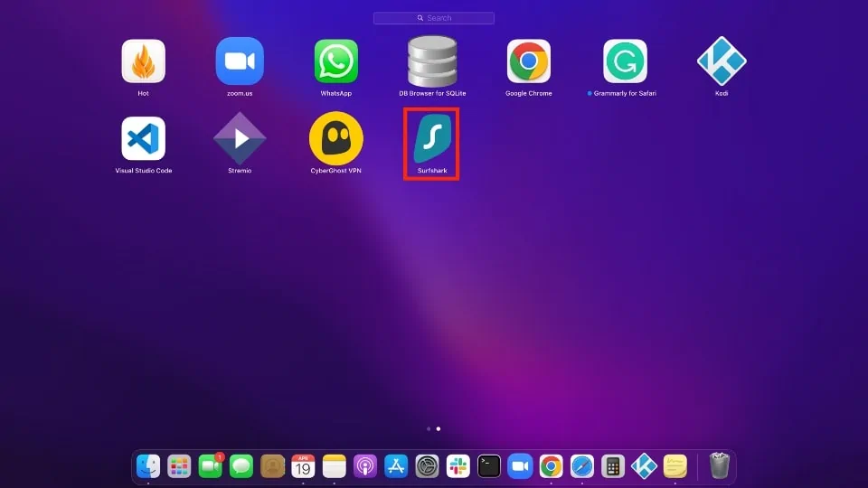Open Grammarly for Safari app
Viewport: 868px width, 488px height.
[625, 61]
